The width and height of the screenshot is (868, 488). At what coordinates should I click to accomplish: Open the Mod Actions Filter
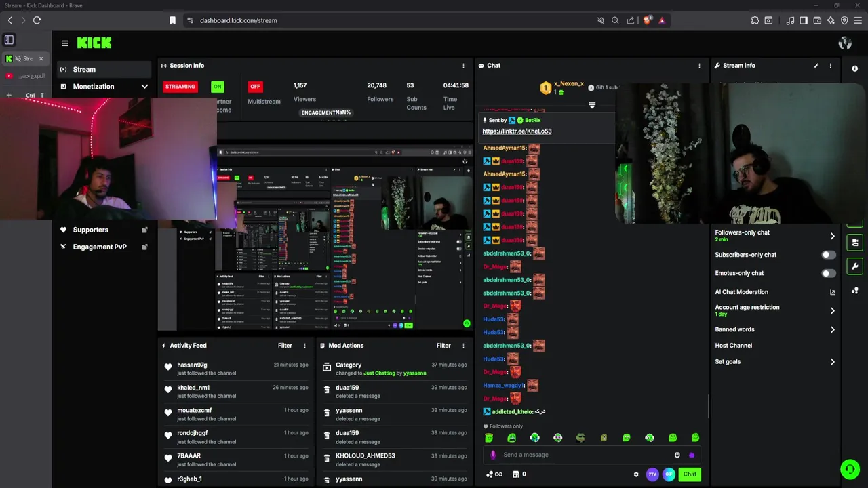pyautogui.click(x=443, y=346)
